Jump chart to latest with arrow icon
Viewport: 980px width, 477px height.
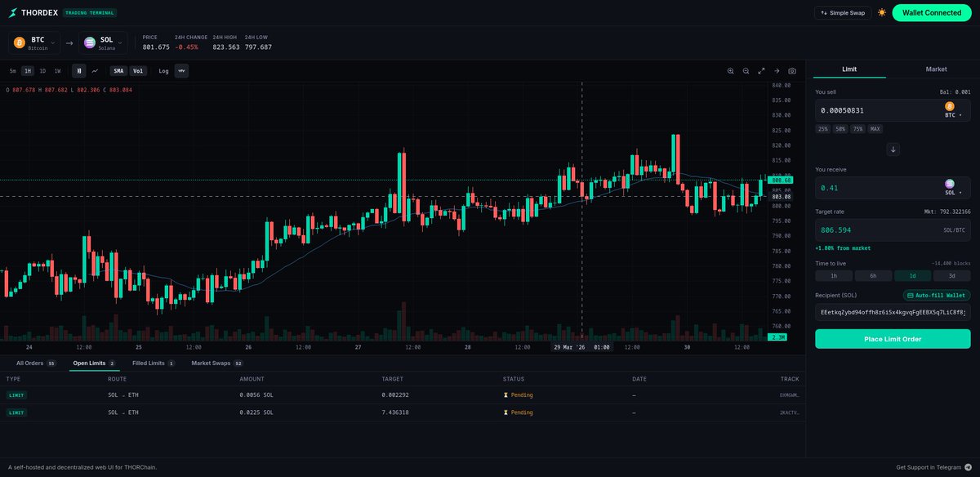click(777, 71)
